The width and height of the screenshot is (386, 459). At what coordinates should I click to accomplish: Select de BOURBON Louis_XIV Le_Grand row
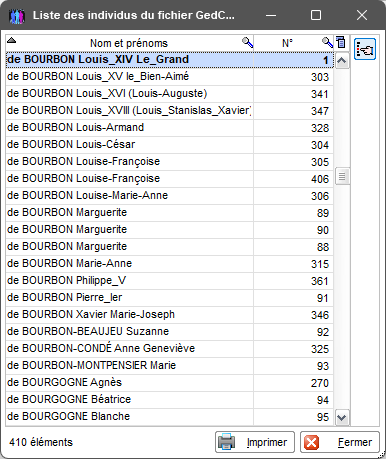click(169, 60)
